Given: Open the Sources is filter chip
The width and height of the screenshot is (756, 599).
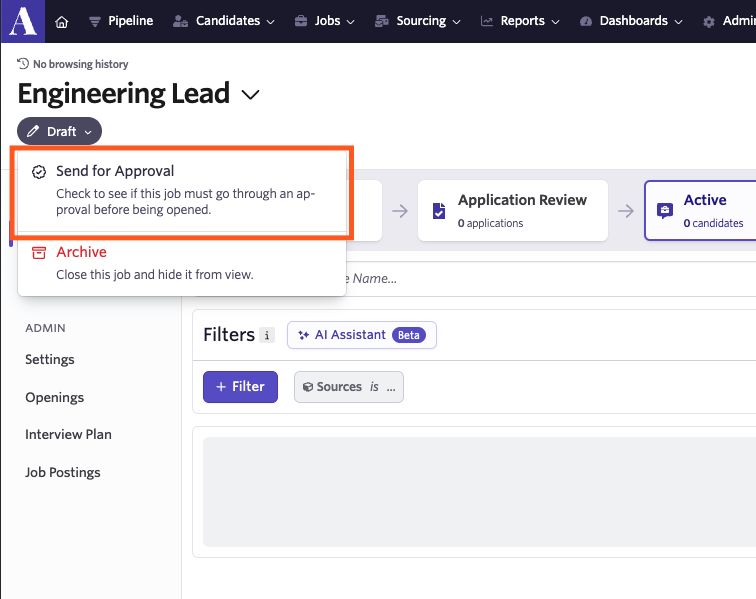Looking at the screenshot, I should [x=349, y=387].
